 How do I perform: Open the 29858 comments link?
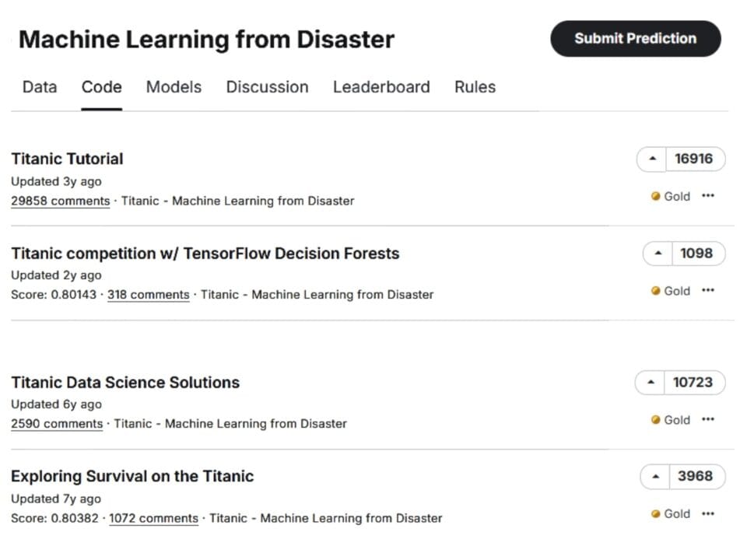[61, 201]
